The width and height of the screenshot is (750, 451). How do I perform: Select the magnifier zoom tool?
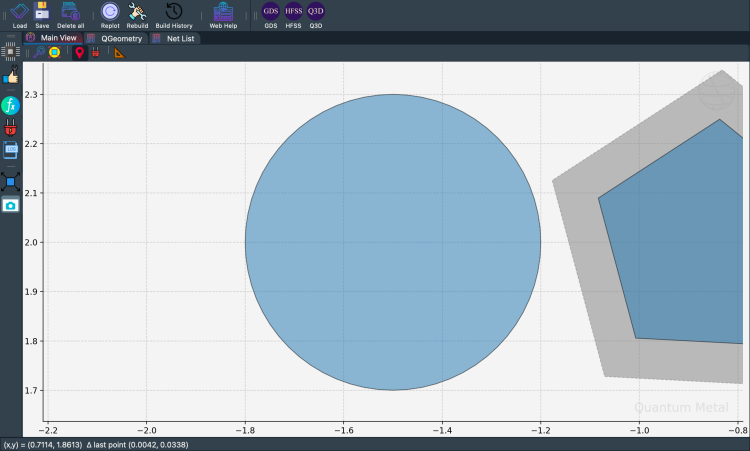click(x=39, y=52)
